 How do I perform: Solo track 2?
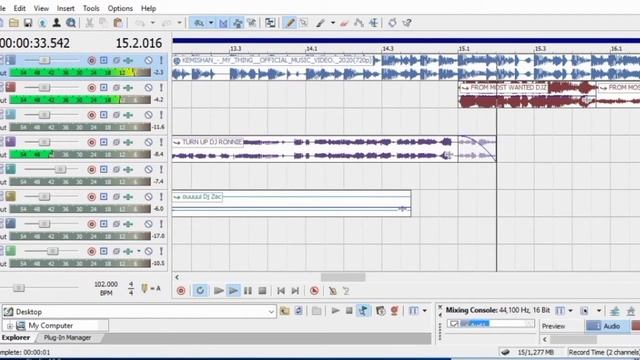[x=161, y=88]
